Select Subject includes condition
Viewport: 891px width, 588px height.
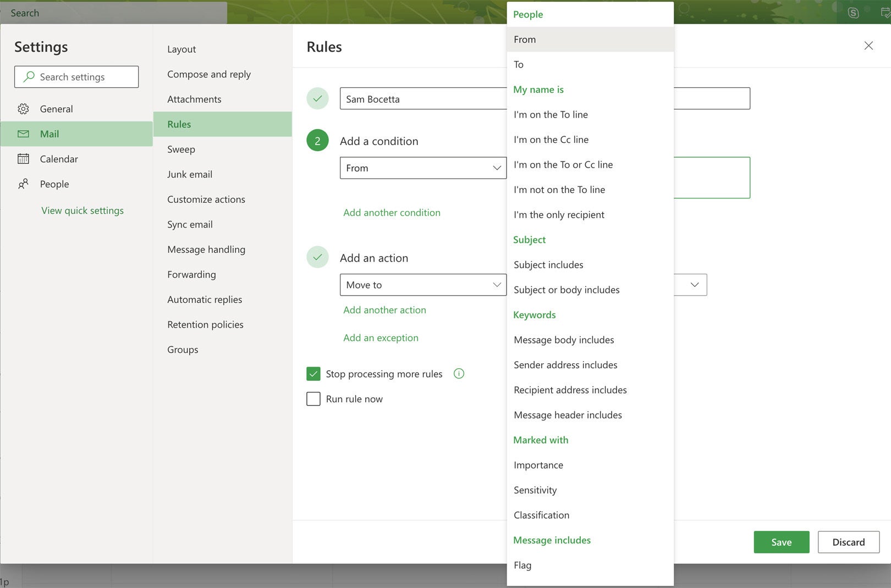(x=590, y=264)
